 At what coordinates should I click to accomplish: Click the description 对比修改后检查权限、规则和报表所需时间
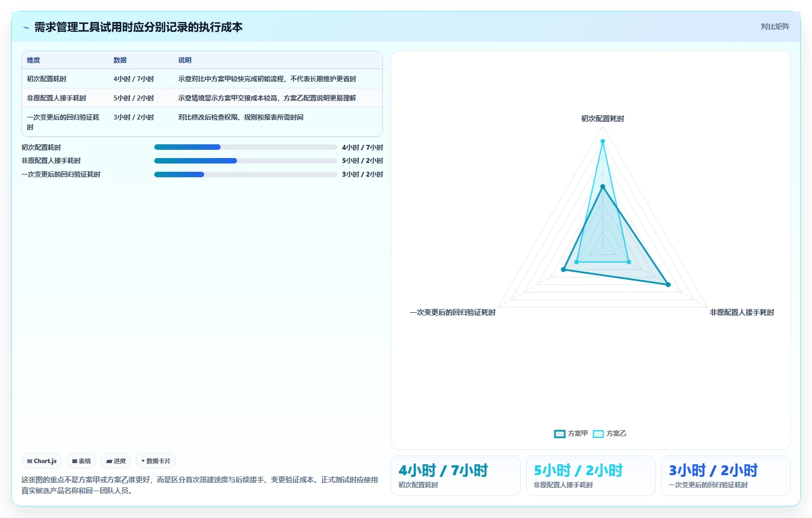click(241, 117)
